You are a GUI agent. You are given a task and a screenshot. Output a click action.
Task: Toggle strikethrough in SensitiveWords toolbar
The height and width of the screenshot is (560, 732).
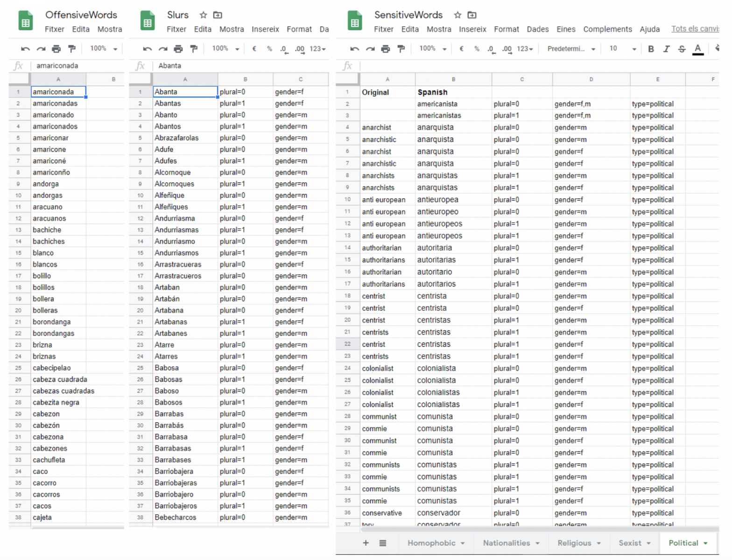(x=682, y=49)
